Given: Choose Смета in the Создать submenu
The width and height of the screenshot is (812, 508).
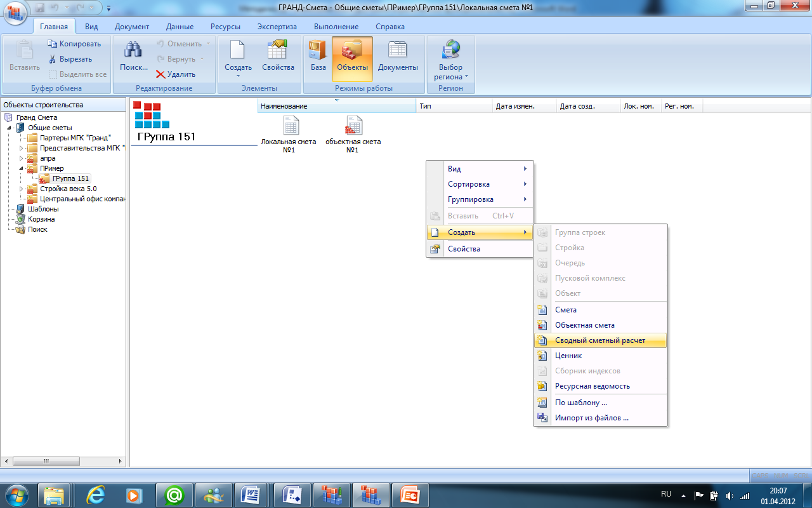Looking at the screenshot, I should [601, 310].
